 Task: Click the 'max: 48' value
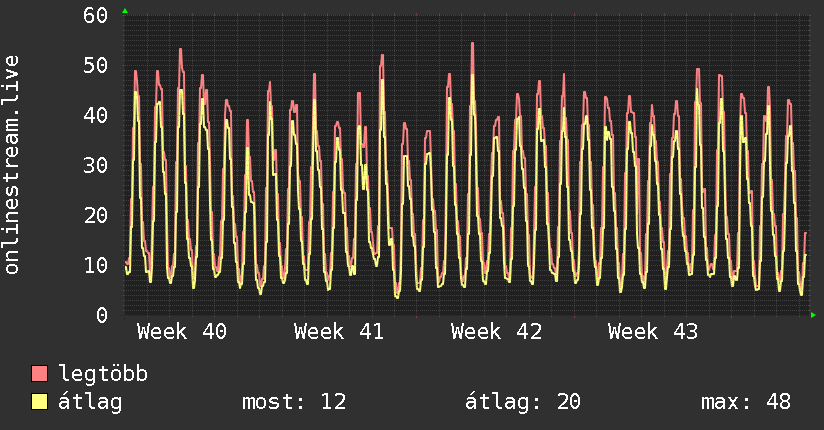tap(746, 402)
